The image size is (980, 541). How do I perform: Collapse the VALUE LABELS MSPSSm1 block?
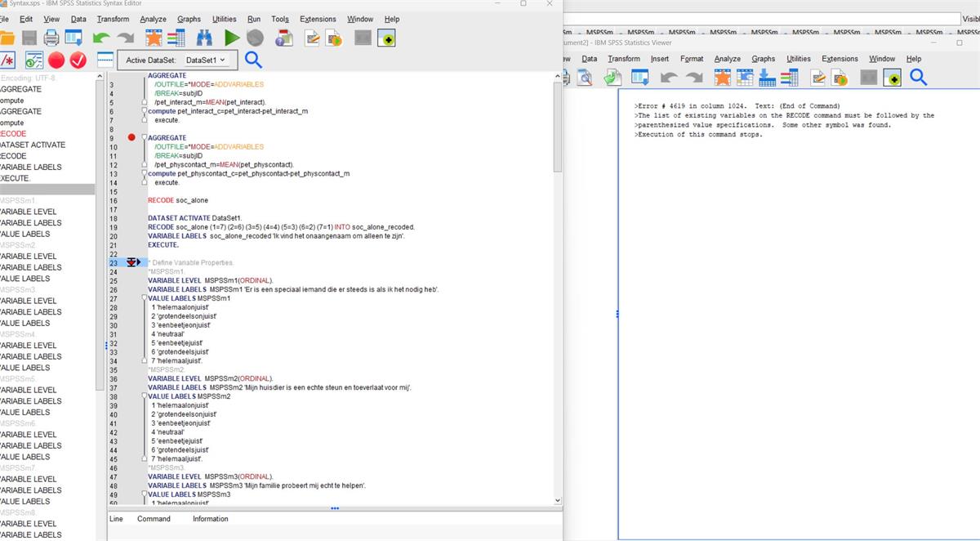point(144,298)
